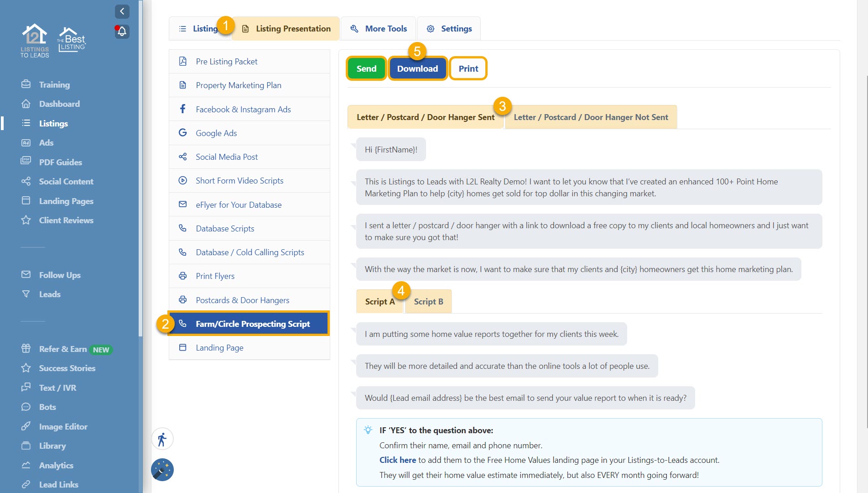Open Follow Ups
This screenshot has height=493, width=868.
click(59, 275)
